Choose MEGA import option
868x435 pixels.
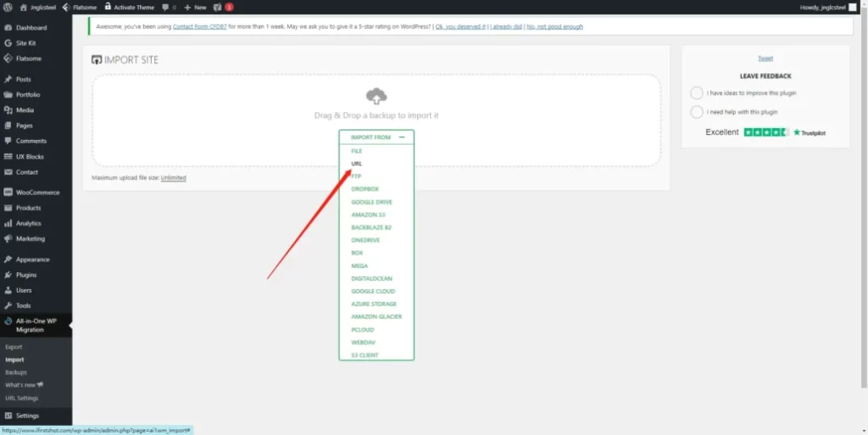click(359, 266)
